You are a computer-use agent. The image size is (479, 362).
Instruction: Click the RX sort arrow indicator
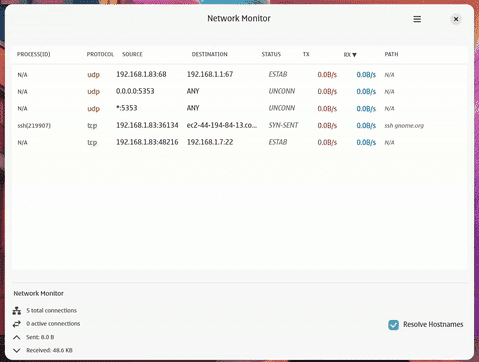pyautogui.click(x=355, y=55)
